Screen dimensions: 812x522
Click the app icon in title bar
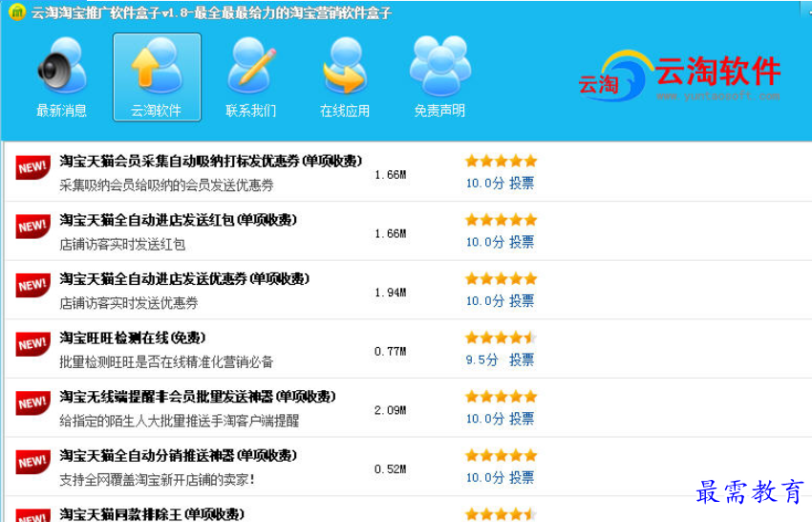17,11
